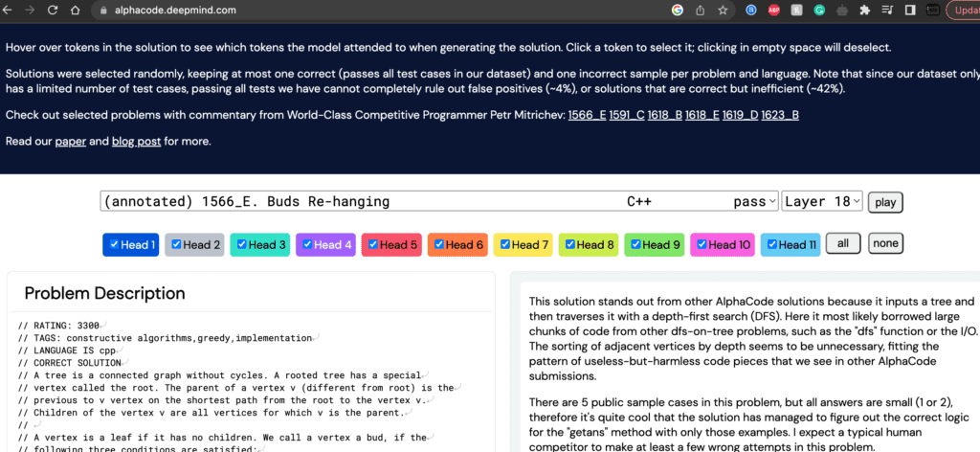Bookmark this page with the star
The height and width of the screenshot is (452, 980).
click(724, 10)
